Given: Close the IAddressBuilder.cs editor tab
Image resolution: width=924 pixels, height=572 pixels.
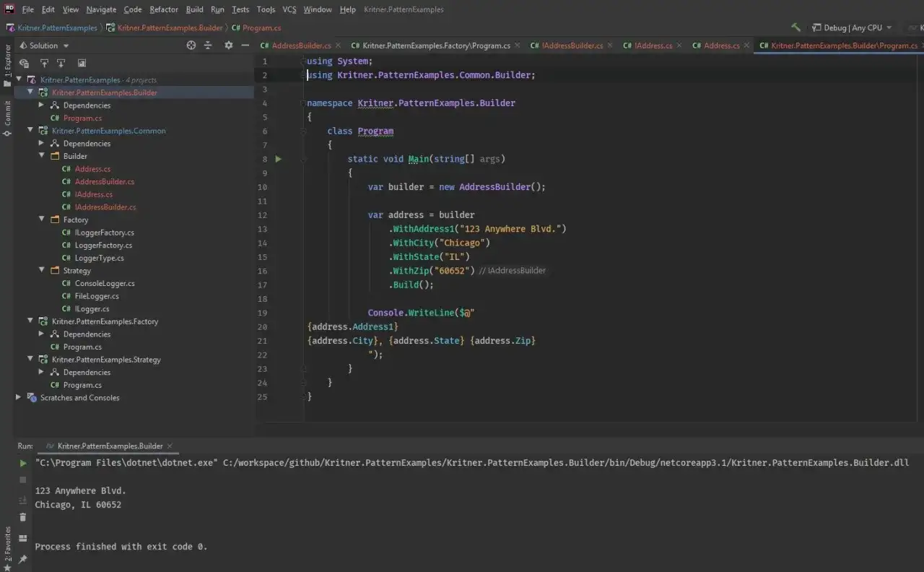Looking at the screenshot, I should point(610,45).
